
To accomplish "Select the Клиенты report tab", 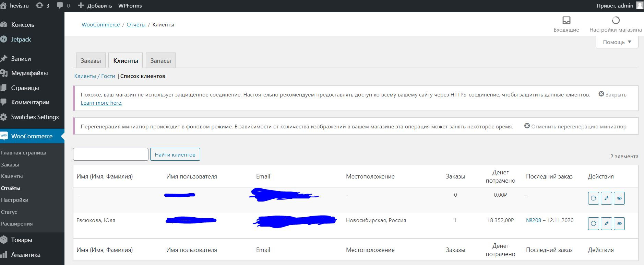I will (126, 61).
